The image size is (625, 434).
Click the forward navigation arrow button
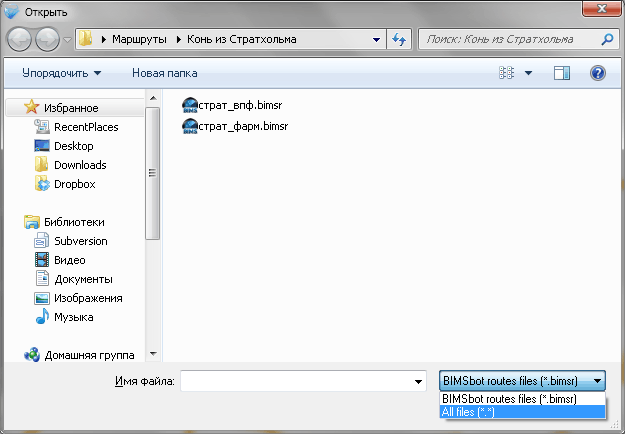tap(48, 40)
